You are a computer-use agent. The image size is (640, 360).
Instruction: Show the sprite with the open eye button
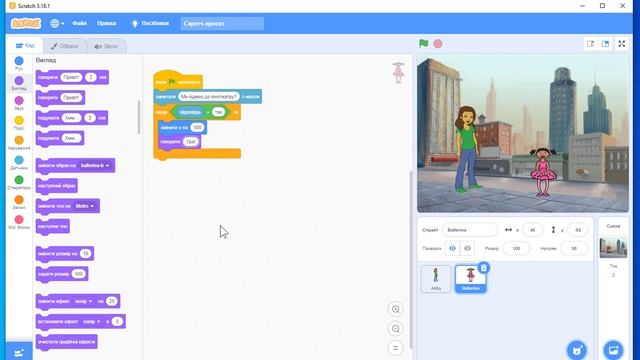(x=452, y=248)
